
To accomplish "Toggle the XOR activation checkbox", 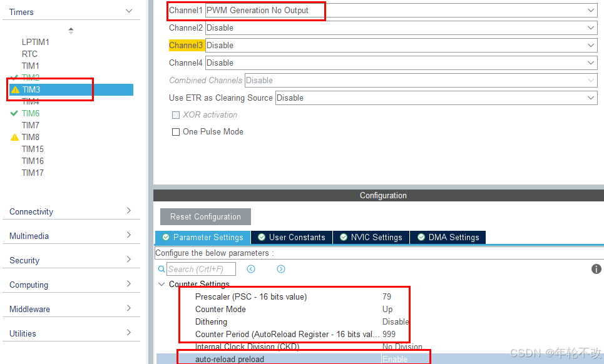I will pyautogui.click(x=176, y=115).
